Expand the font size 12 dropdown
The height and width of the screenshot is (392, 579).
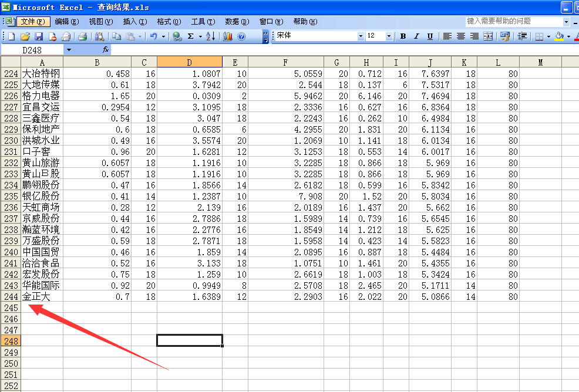[x=389, y=36]
